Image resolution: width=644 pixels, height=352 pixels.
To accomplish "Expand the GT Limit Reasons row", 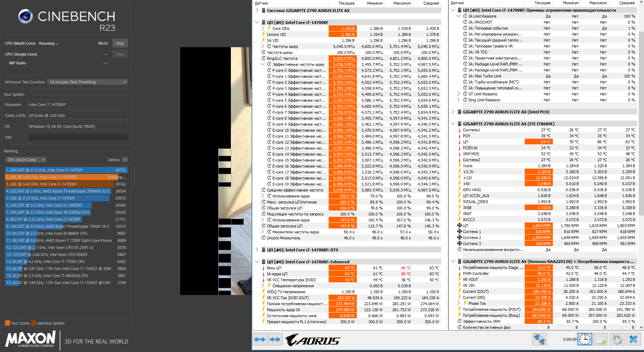I will (x=459, y=94).
